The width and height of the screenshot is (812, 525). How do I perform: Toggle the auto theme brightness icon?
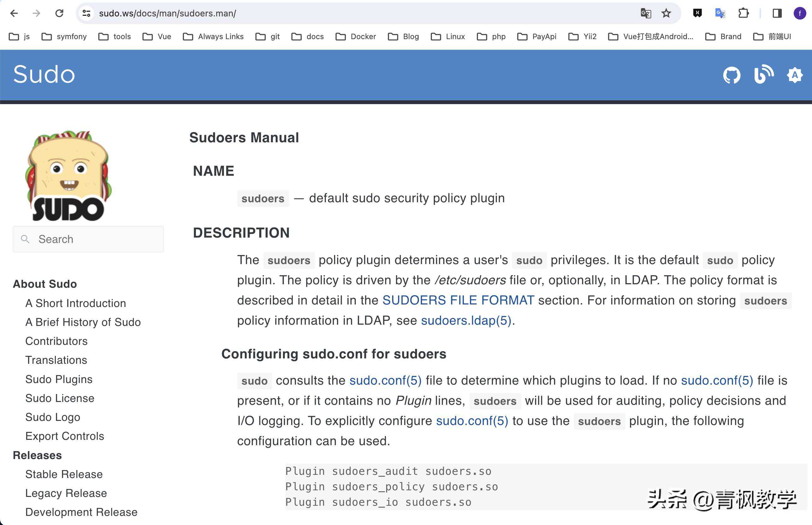pos(795,75)
